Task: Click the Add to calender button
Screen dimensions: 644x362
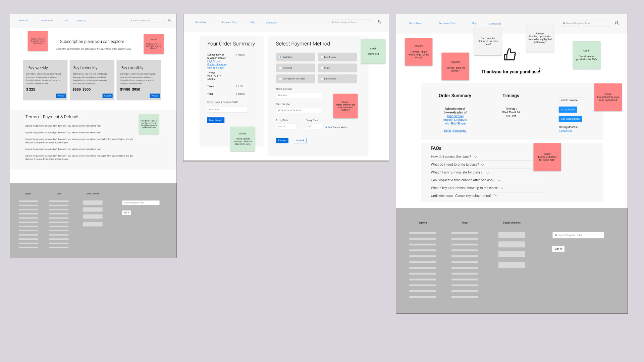Action: point(569,100)
